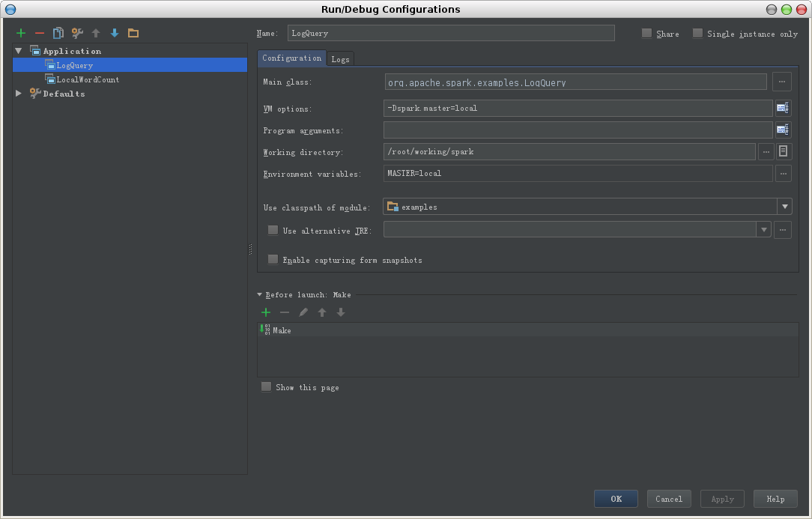The height and width of the screenshot is (519, 812).
Task: Open edit defaults wrench icon
Action: pyautogui.click(x=77, y=33)
